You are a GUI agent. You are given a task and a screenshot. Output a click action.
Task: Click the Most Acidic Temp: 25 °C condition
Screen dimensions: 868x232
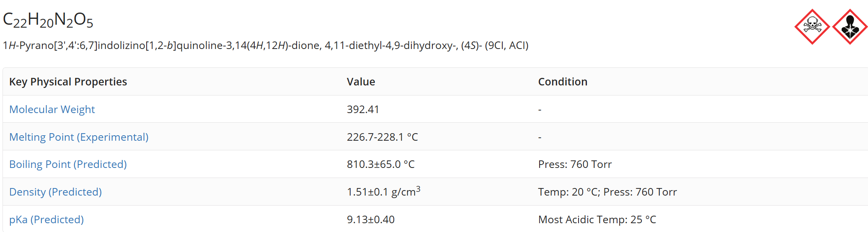[x=597, y=219]
